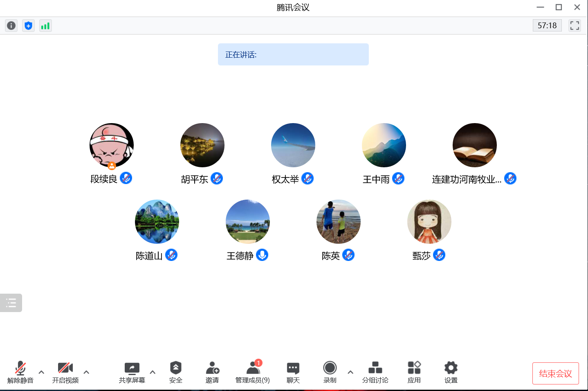
Task: Expand video options arrow beside 开启视频
Action: tap(86, 372)
